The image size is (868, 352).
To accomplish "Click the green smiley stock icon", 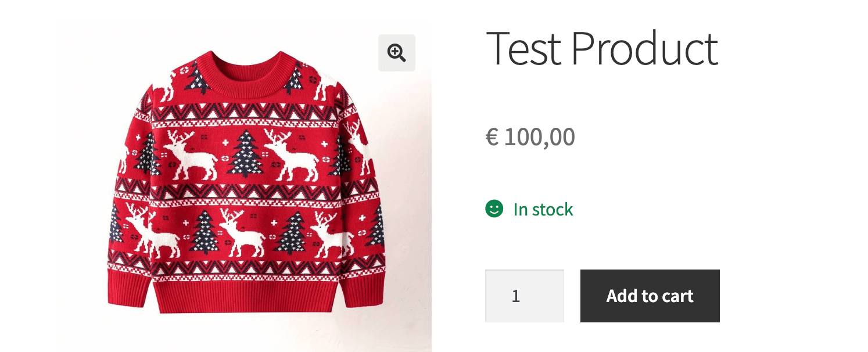I will [x=494, y=209].
